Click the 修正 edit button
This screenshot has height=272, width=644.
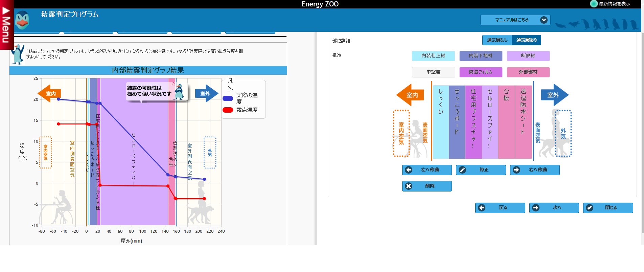click(x=481, y=170)
